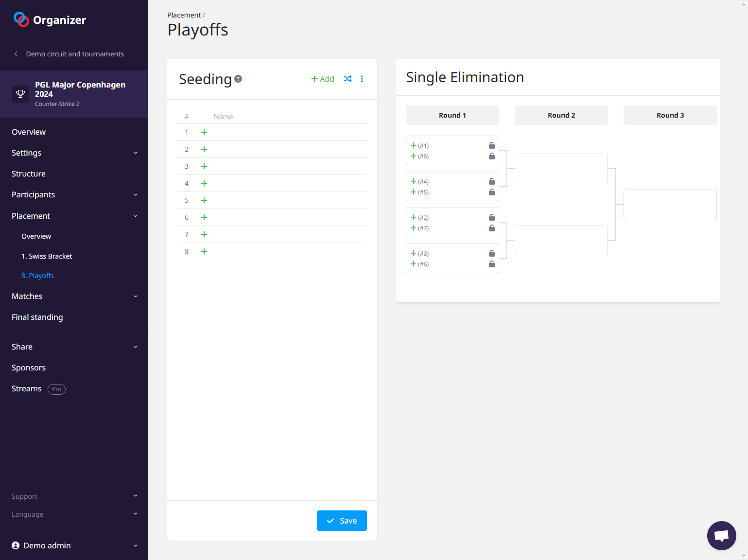Toggle the lock on bracket slot (#7)
Image resolution: width=748 pixels, height=560 pixels.
point(491,228)
